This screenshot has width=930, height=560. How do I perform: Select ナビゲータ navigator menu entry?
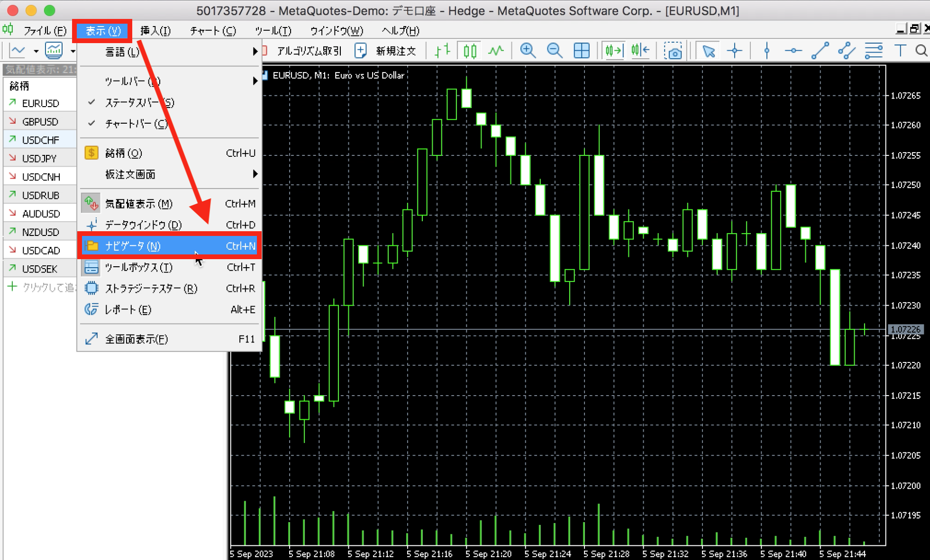(170, 246)
